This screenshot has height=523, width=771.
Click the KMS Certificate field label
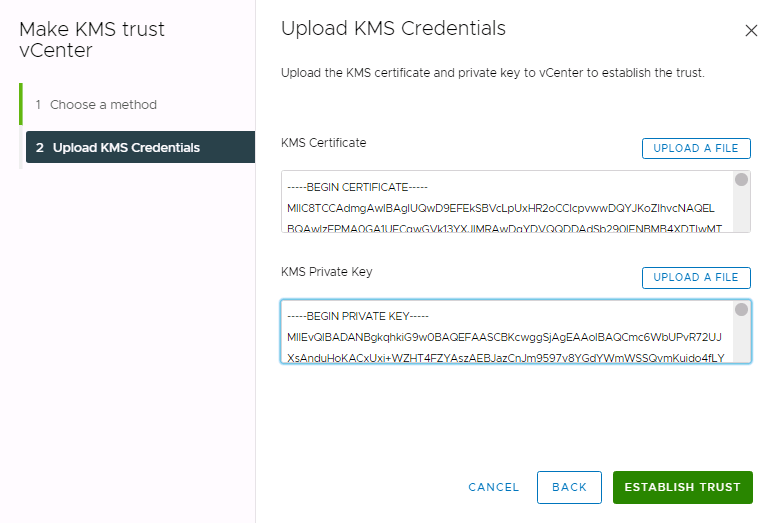pos(324,143)
